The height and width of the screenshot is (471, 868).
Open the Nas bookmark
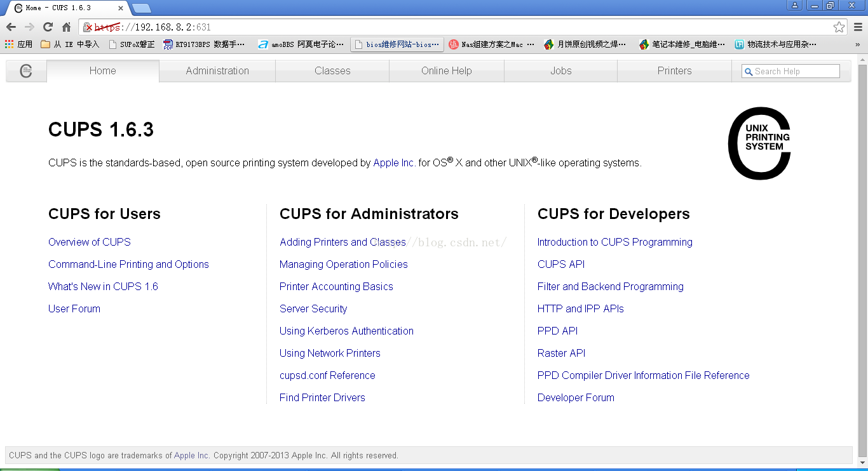491,44
